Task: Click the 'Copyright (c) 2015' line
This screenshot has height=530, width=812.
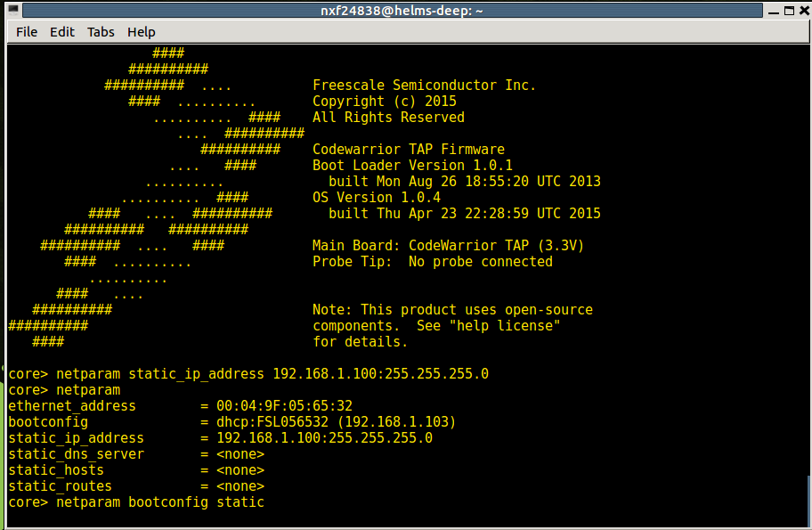Action: point(385,101)
